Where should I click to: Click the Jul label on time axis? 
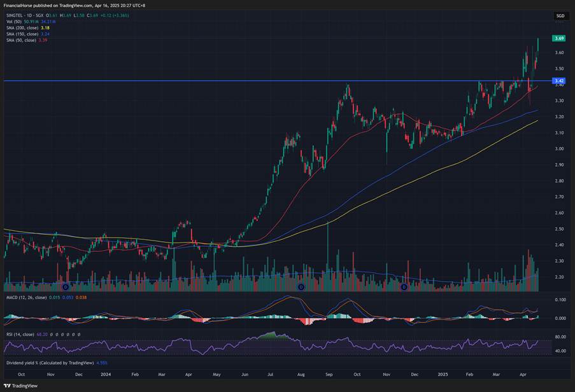[x=270, y=374]
